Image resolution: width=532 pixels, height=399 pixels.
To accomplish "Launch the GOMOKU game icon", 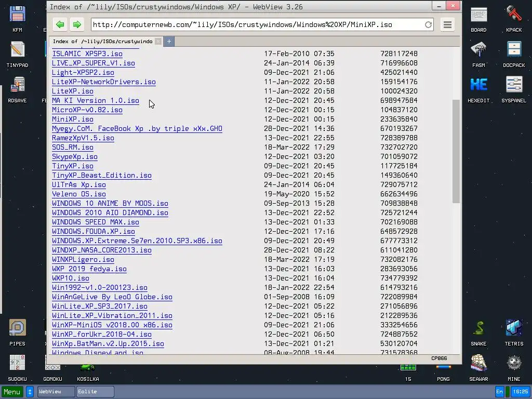I will 52,373.
